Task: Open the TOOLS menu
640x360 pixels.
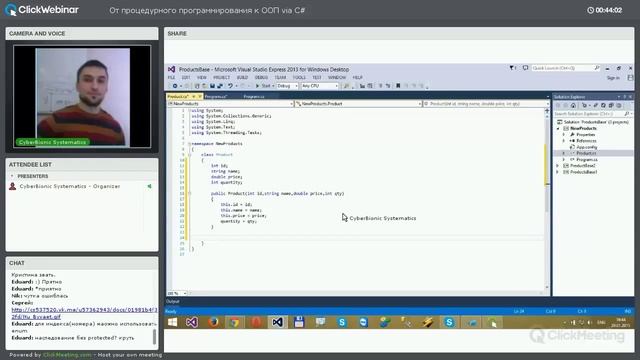Action: coord(299,78)
